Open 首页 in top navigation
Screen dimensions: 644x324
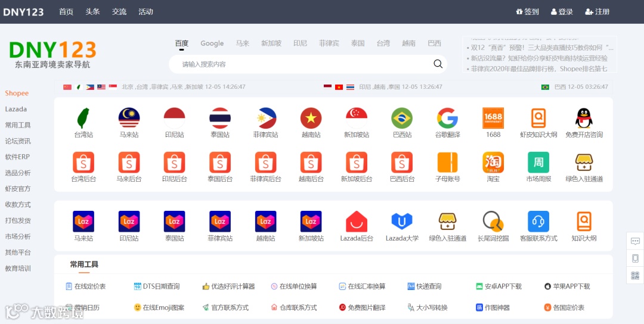tap(66, 12)
